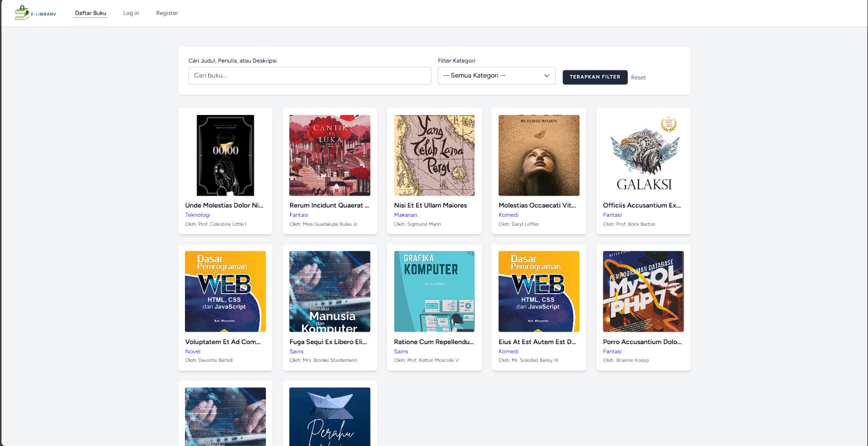The width and height of the screenshot is (868, 446).
Task: Focus the Cari buku search field
Action: pyautogui.click(x=309, y=76)
